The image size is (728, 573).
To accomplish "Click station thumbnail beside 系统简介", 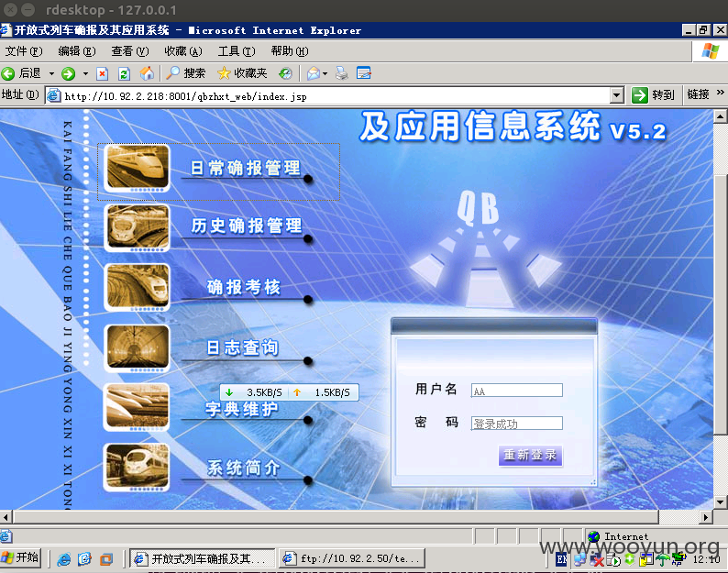I will 137,468.
